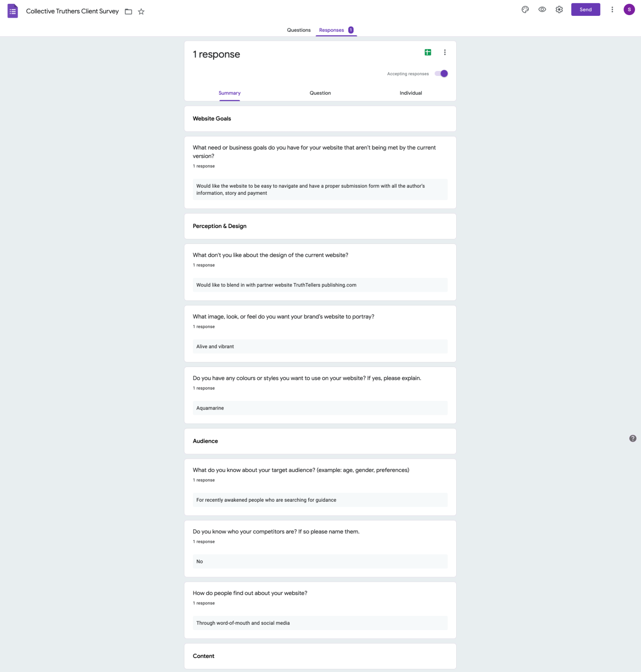Screen dimensions: 641x672
Task: Switch to the Questions tab
Action: point(298,30)
